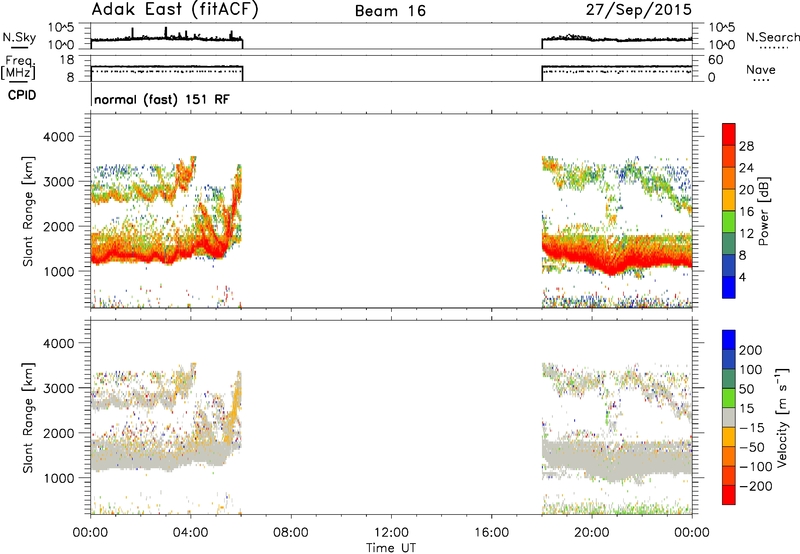Screen dimensions: 800x554
Task: Click the evening frequency trace
Action: pos(617,67)
